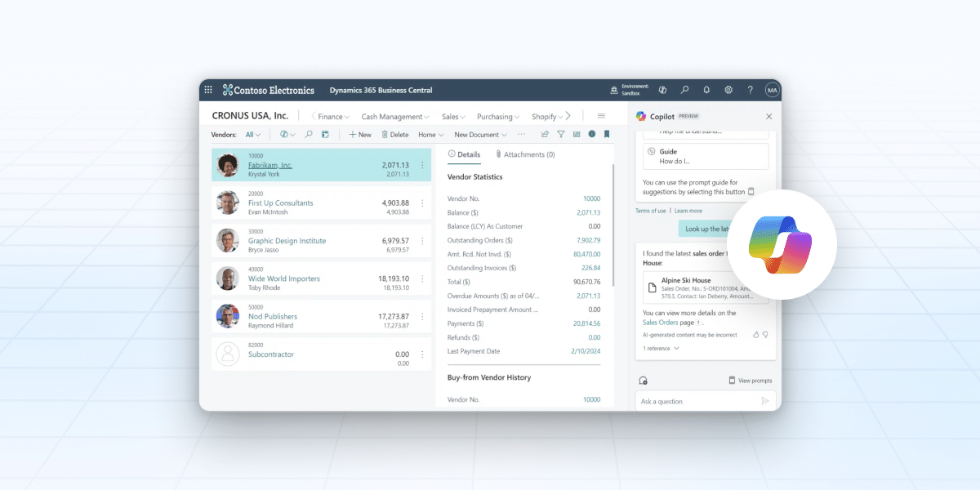Open the Purchasing menu
The height and width of the screenshot is (490, 980).
(498, 117)
